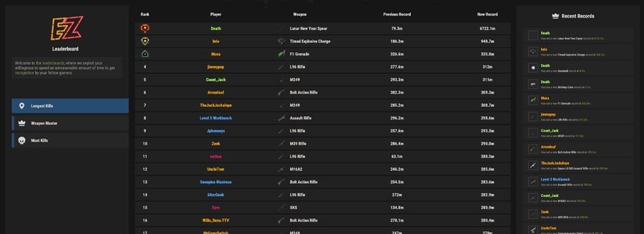Click the Weapon column header
Image resolution: width=644 pixels, height=234 pixels.
[x=300, y=14]
